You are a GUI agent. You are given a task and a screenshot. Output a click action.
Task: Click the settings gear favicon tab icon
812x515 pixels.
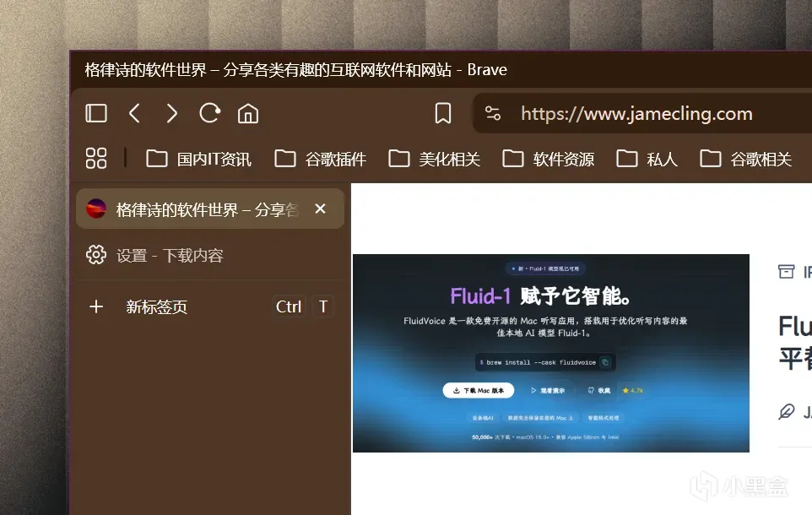click(96, 255)
